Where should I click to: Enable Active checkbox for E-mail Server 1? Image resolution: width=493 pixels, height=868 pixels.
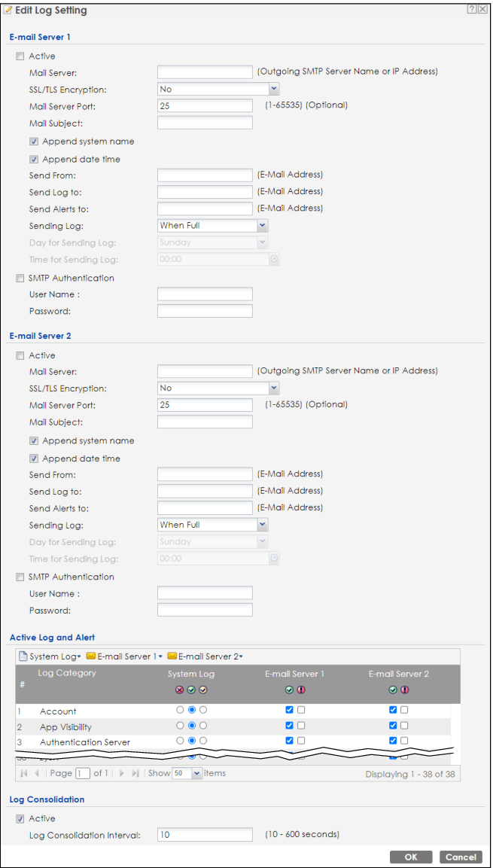[x=20, y=56]
